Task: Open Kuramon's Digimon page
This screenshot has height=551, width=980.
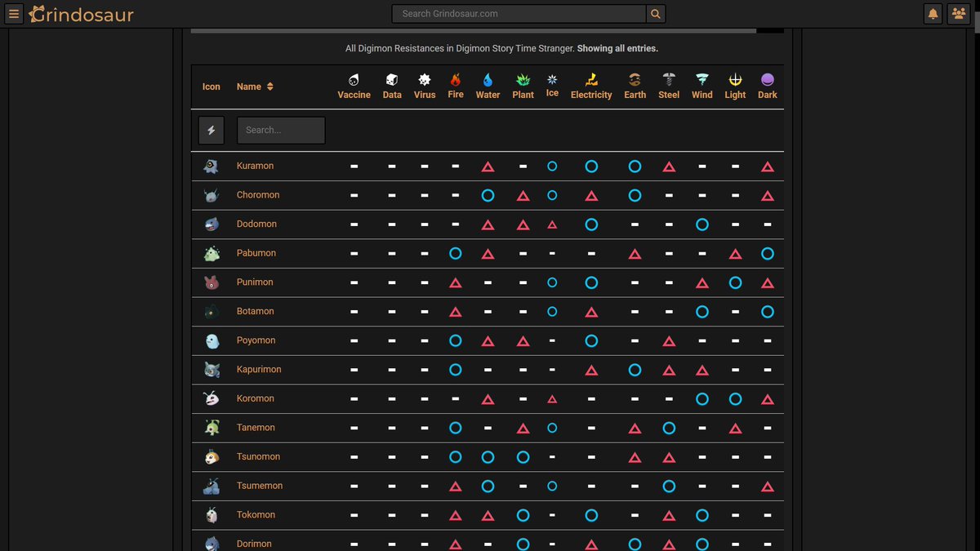Action: click(x=255, y=166)
